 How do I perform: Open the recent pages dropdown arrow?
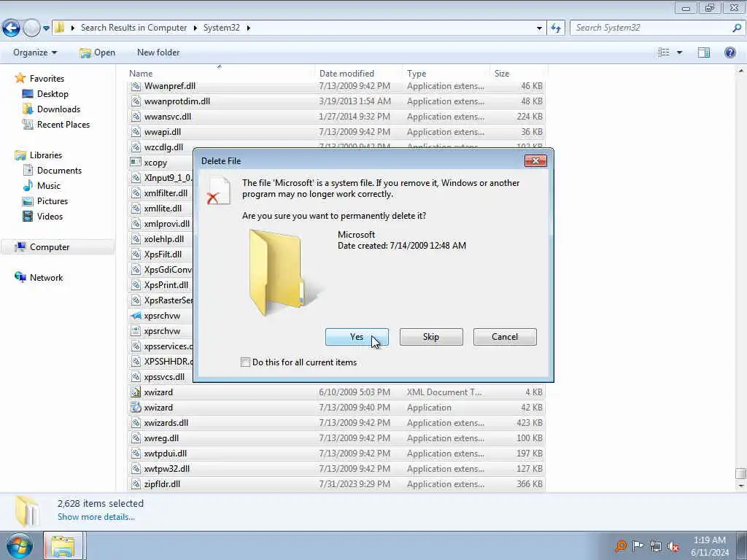click(x=46, y=28)
